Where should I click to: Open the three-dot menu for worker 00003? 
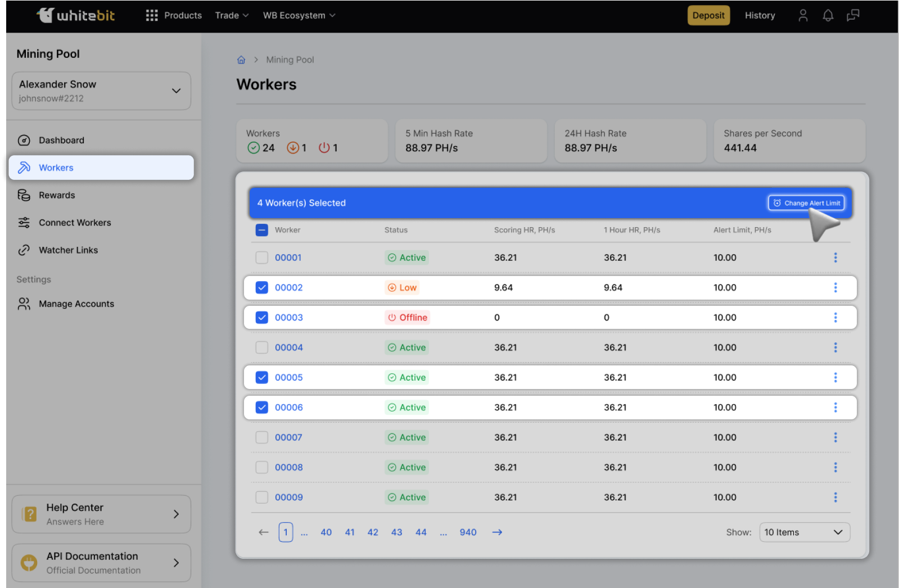pyautogui.click(x=835, y=318)
